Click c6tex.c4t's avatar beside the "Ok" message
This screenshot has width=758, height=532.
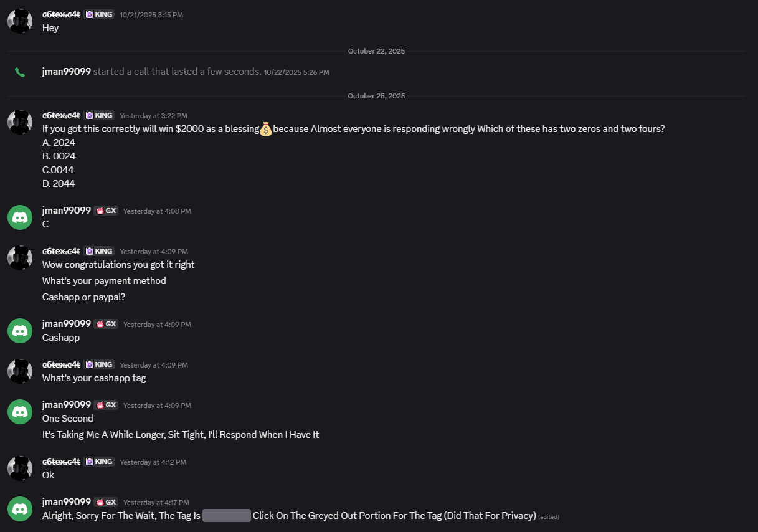(20, 468)
